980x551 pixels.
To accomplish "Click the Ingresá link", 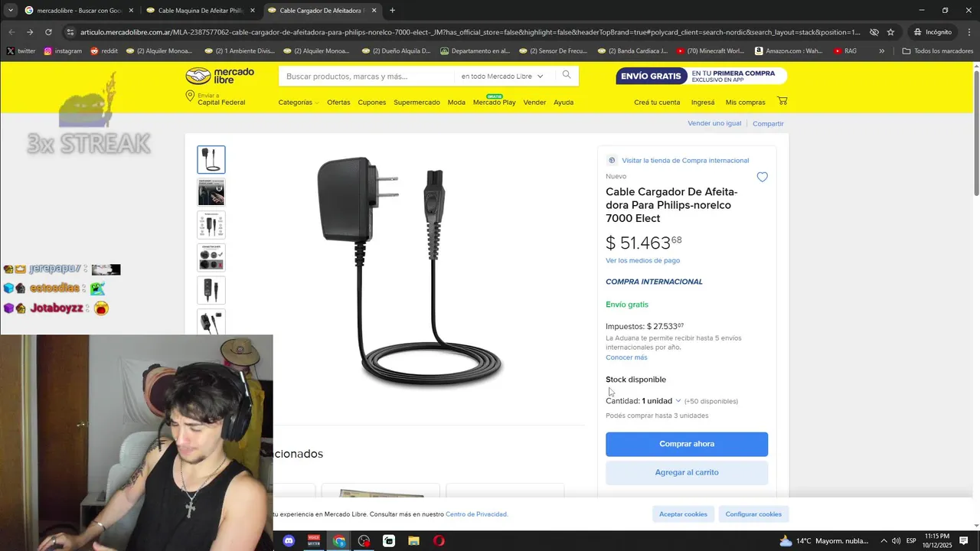I will (x=703, y=103).
